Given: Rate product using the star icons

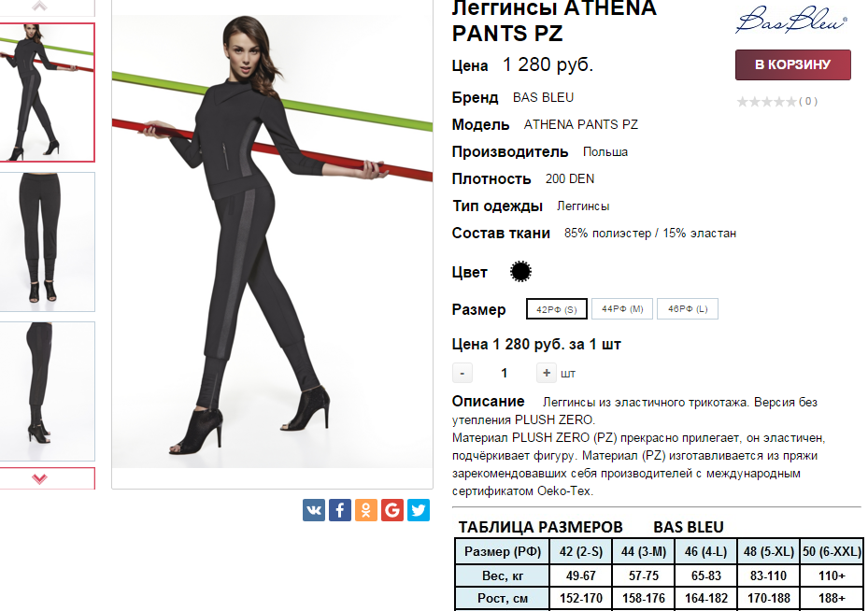Looking at the screenshot, I should click(x=767, y=101).
